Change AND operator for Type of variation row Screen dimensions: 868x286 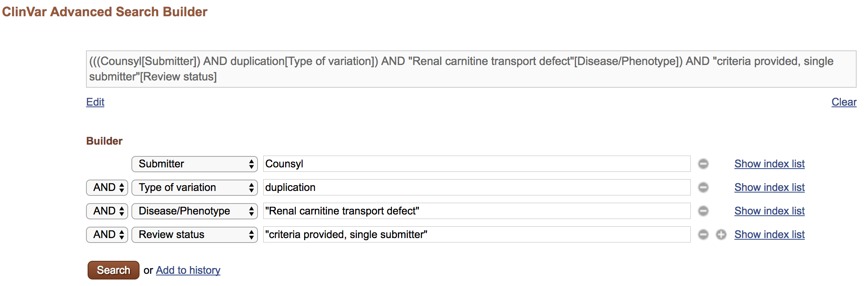tap(107, 187)
